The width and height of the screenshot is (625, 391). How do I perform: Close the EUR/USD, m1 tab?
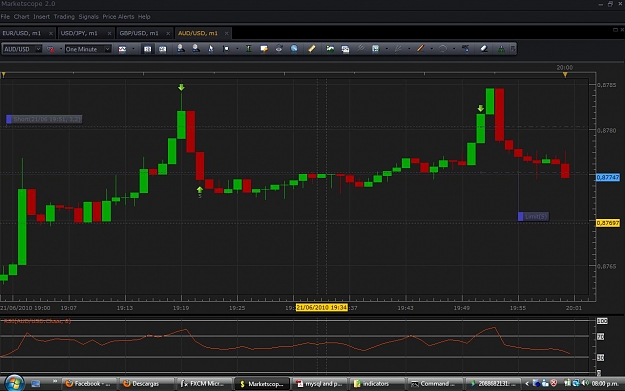[51, 33]
